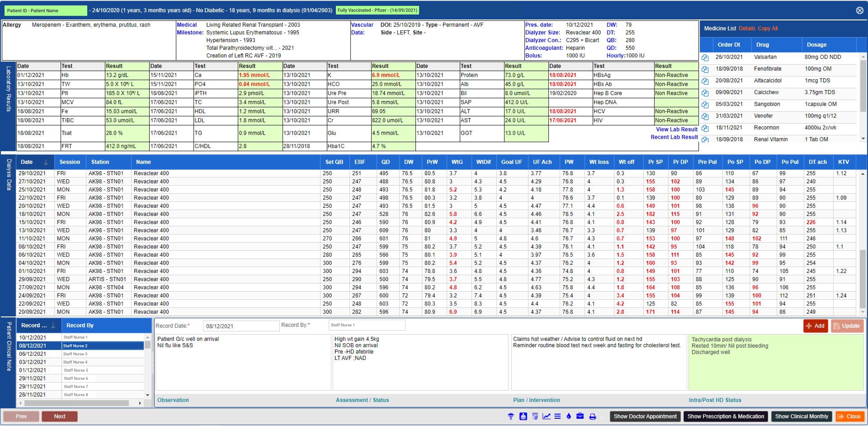The image size is (868, 426).
Task: Click the printer icon
Action: (593, 417)
